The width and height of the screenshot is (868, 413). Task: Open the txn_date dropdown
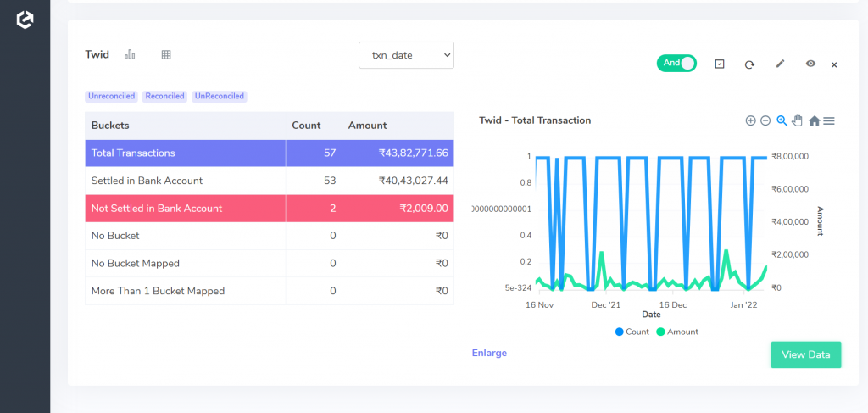pos(406,55)
